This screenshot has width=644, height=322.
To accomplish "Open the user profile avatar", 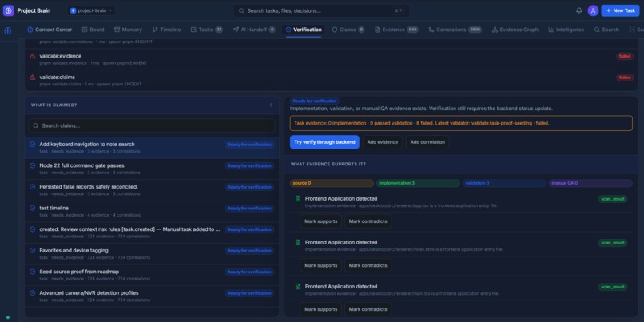I will tap(593, 10).
